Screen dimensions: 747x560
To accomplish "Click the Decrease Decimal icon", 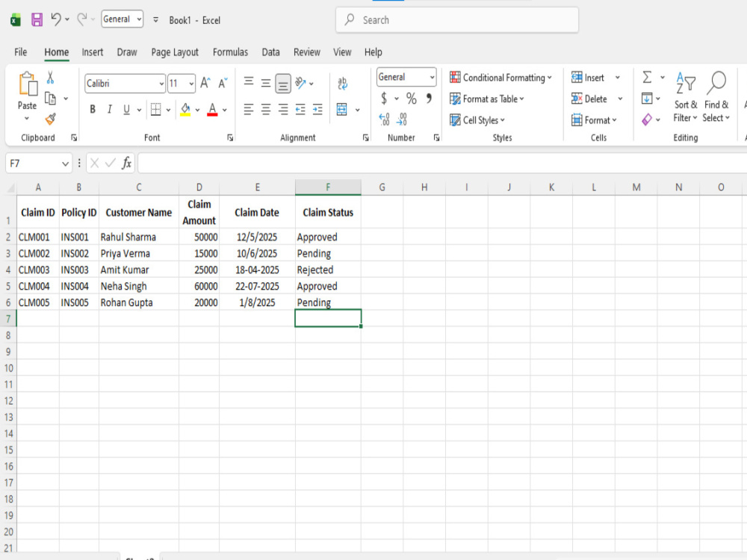I will (402, 119).
